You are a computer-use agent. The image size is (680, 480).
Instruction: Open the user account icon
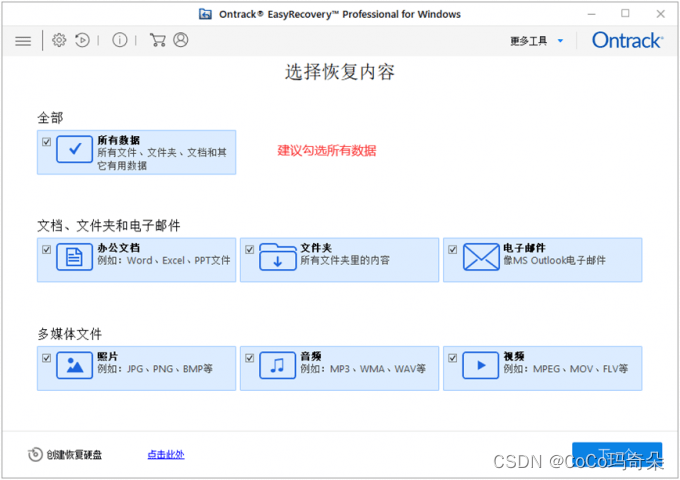(x=181, y=40)
